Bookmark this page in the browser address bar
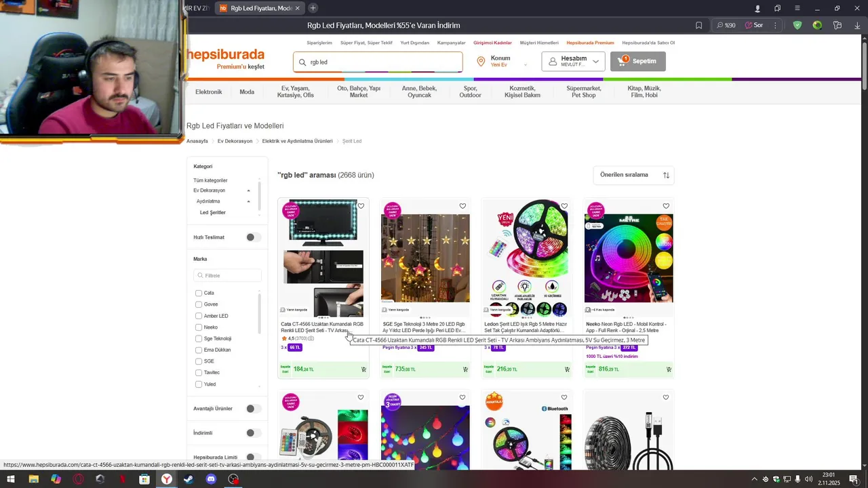Screen dimensions: 868x488 [698, 25]
